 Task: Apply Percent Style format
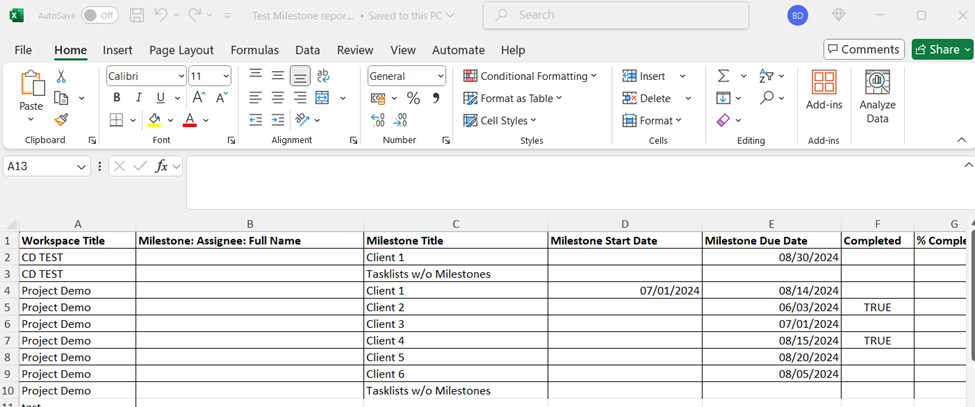(413, 98)
